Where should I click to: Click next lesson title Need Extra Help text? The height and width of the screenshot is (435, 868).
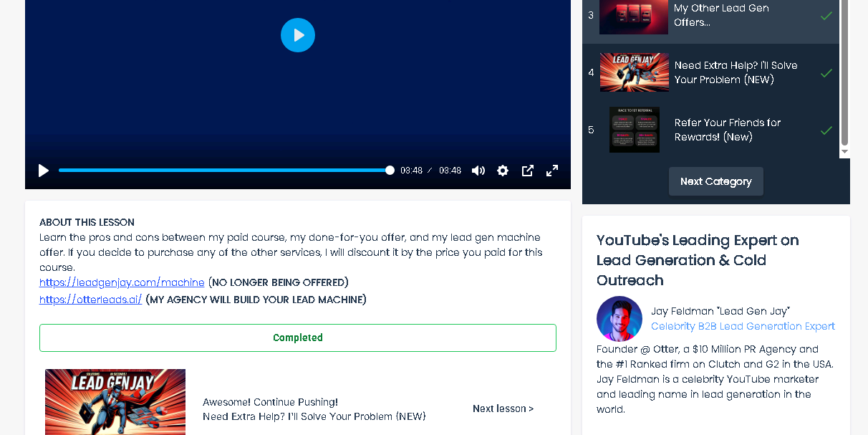pos(314,416)
